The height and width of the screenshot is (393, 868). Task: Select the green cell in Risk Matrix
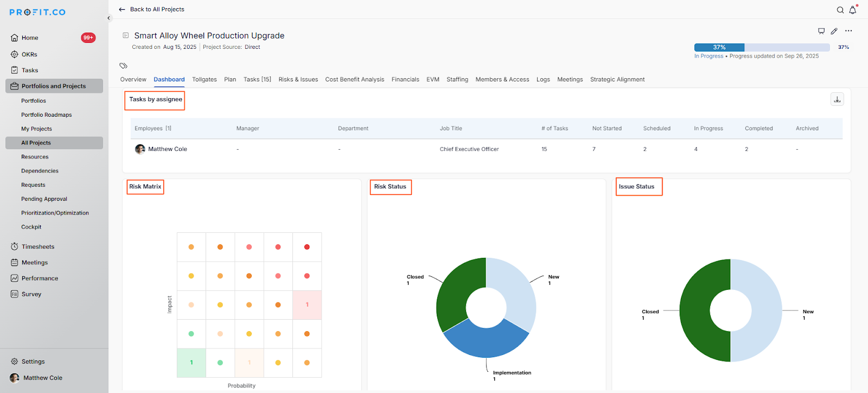[x=192, y=363]
